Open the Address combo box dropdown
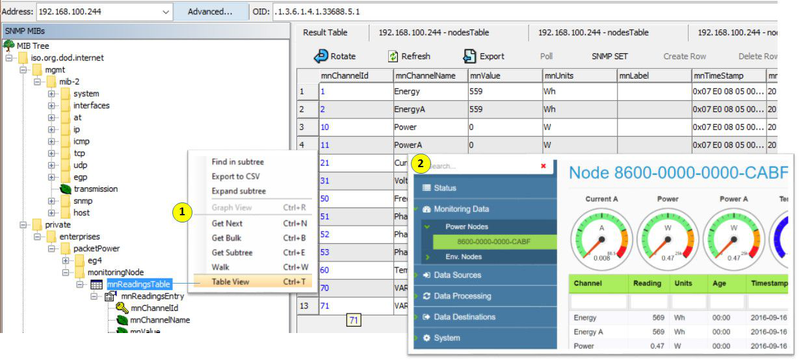799x361 pixels. point(166,11)
